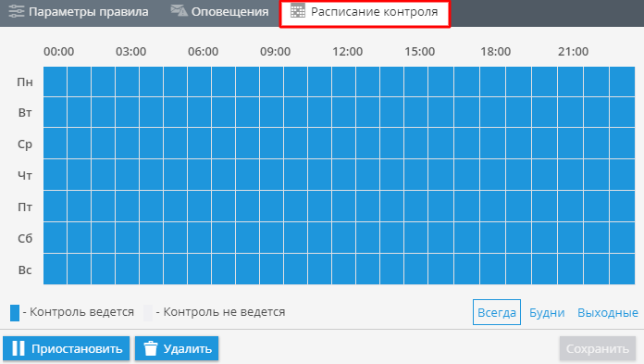Click the 00:00 time header
644x364 pixels.
tap(58, 52)
